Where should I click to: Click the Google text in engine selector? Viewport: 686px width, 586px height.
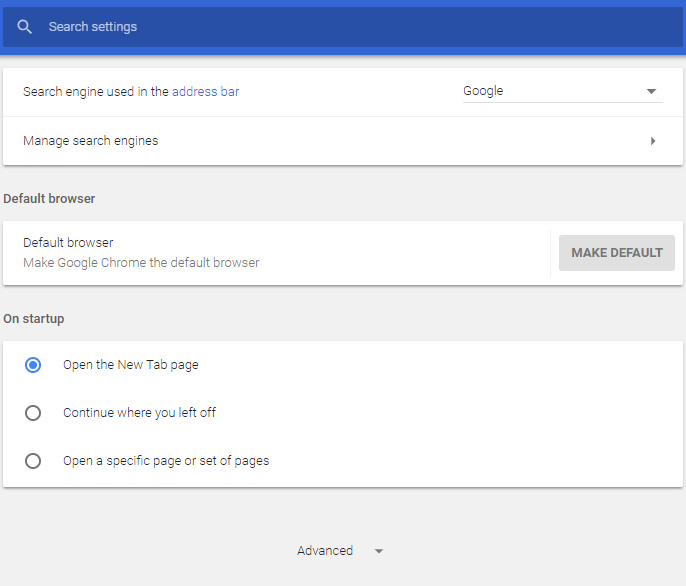click(483, 91)
